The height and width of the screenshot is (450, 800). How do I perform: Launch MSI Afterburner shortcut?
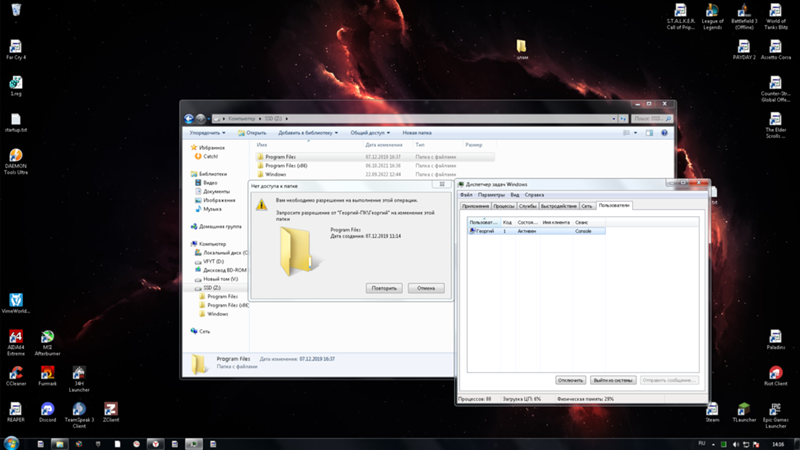click(47, 342)
